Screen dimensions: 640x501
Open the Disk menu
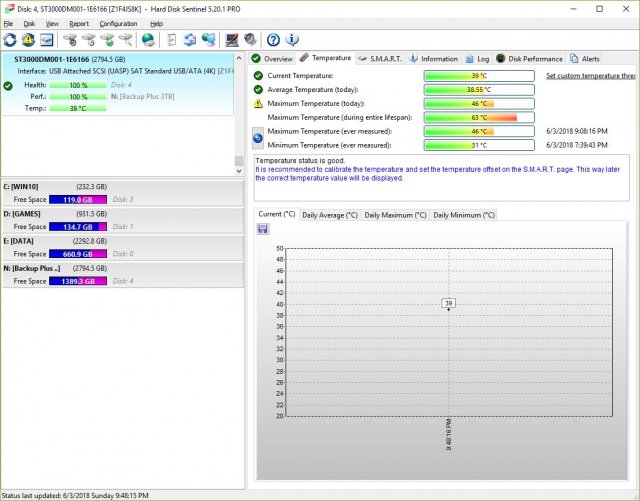[29, 24]
